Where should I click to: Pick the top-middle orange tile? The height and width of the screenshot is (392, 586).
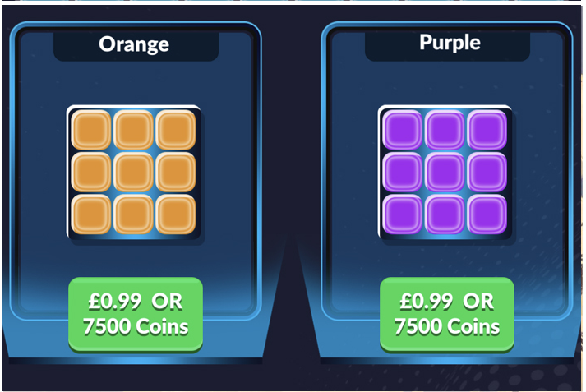click(134, 130)
